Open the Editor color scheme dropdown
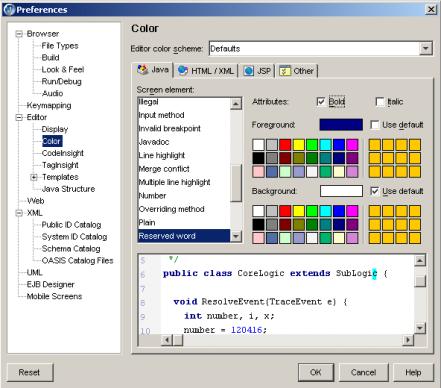The image size is (441, 388). 425,49
